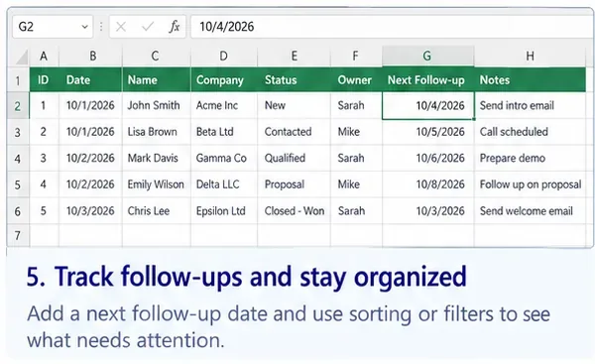595x364 pixels.
Task: Select the Acme Inc cell
Action: click(224, 105)
